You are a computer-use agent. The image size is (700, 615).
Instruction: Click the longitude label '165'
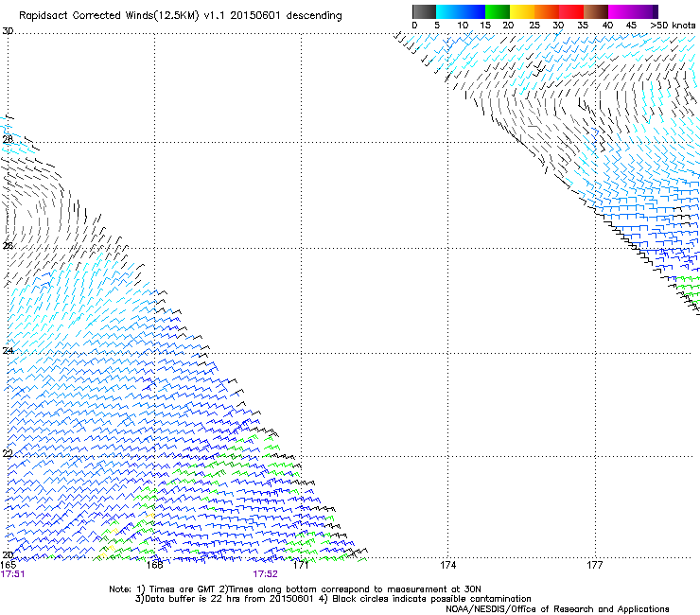point(8,565)
